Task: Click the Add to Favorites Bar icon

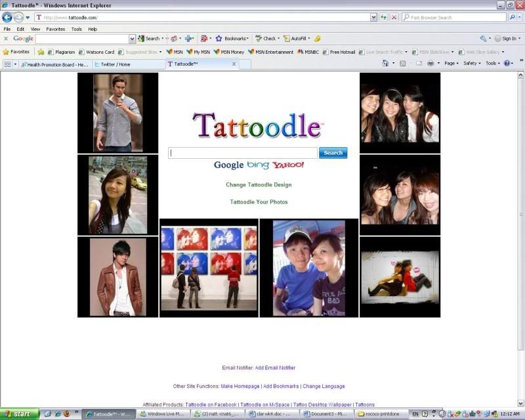Action: pos(41,52)
